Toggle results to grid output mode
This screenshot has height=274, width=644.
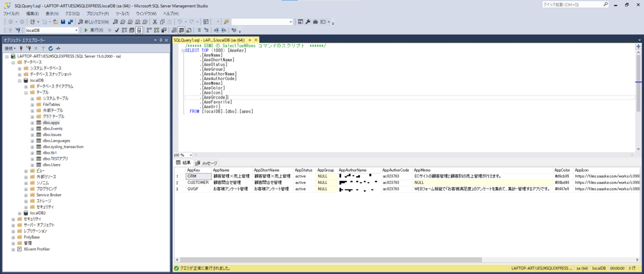(181, 30)
